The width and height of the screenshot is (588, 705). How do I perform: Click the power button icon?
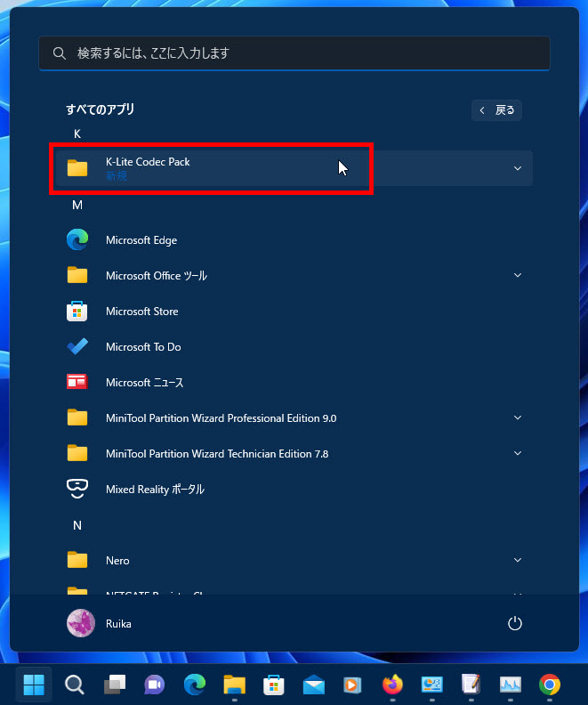[514, 624]
